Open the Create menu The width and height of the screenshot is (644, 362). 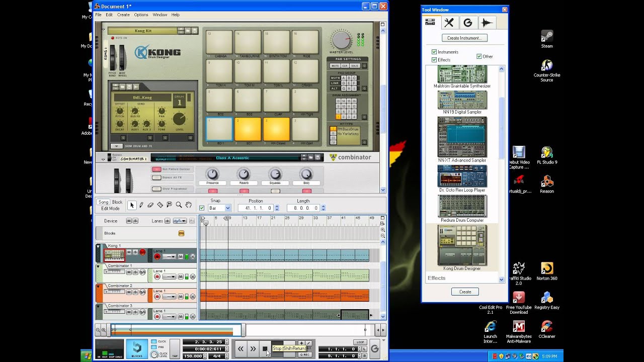click(x=123, y=15)
